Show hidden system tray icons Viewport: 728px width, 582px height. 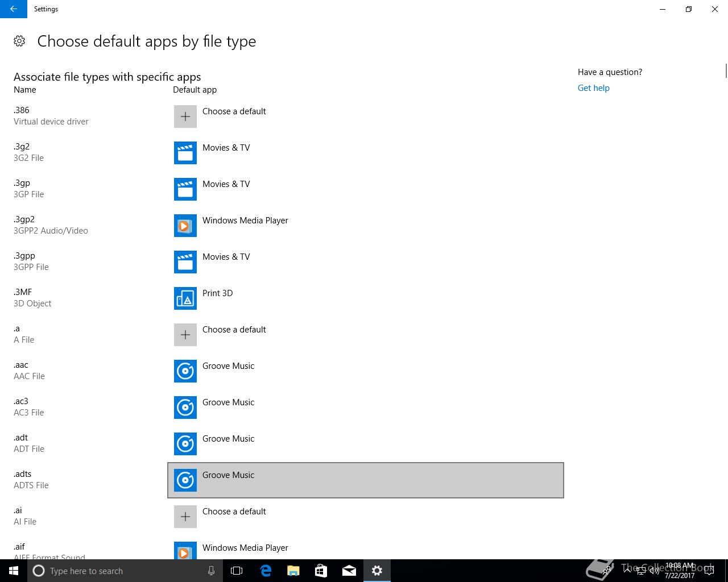(627, 571)
